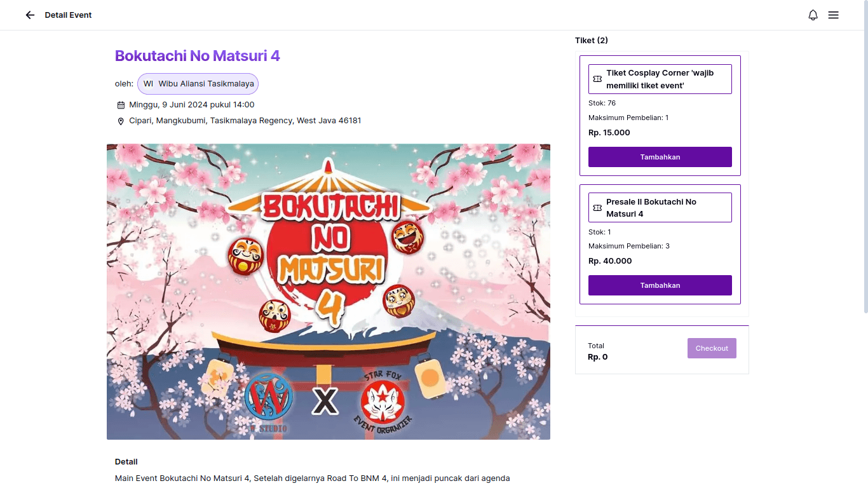868x488 pixels.
Task: Click the Detail Event header label
Action: pyautogui.click(x=68, y=15)
